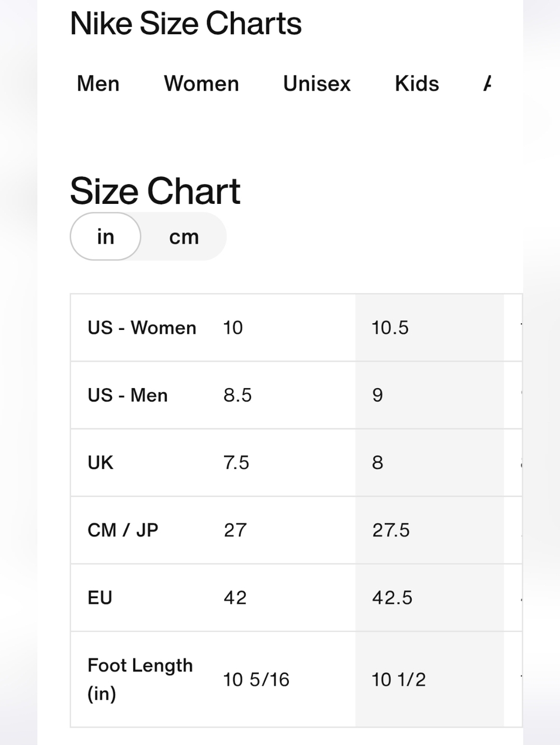
Task: Click the Nike Size Charts heading
Action: 185,24
